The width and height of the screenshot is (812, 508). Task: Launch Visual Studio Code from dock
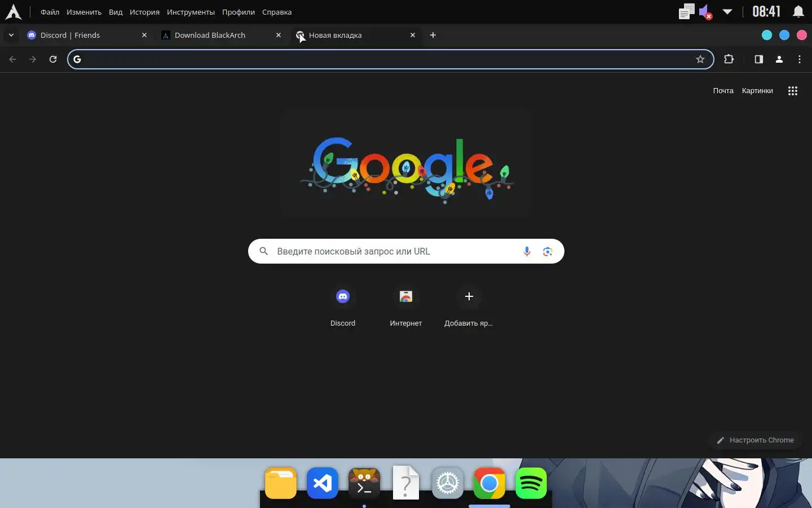click(323, 484)
